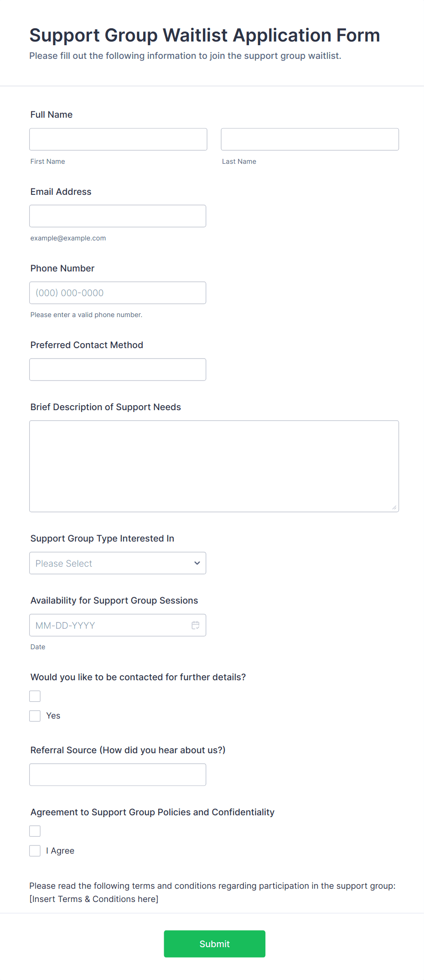Click the MM-DD-YYYY availability date field
This screenshot has height=980, width=424.
109,625
